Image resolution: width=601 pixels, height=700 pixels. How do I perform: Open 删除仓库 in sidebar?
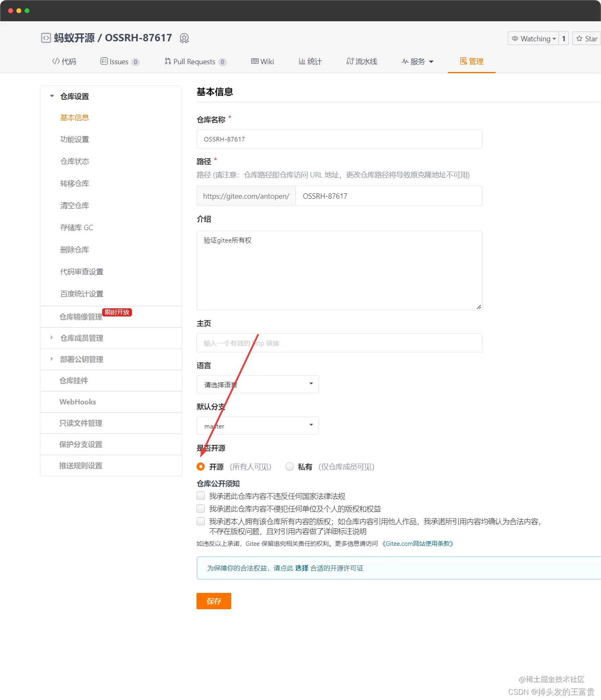pyautogui.click(x=74, y=250)
